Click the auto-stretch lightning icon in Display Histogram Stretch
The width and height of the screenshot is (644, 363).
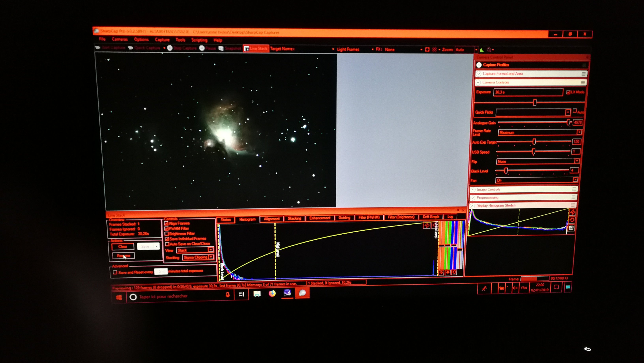[573, 212]
